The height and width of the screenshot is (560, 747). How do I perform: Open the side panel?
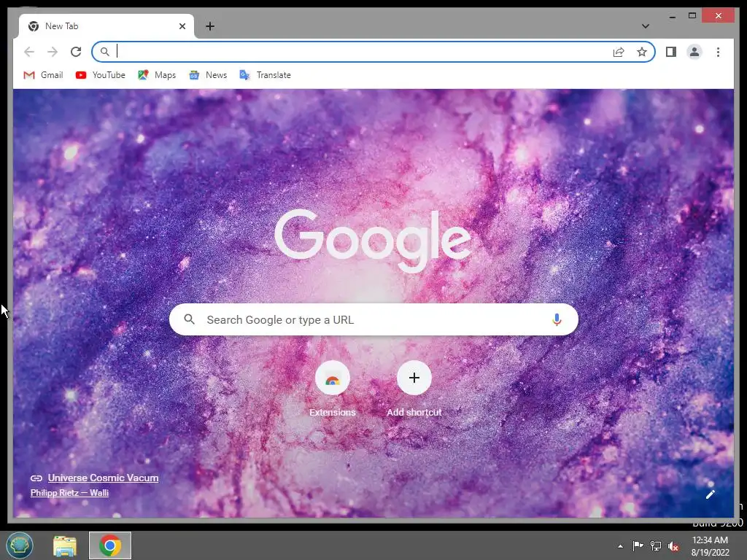click(671, 52)
